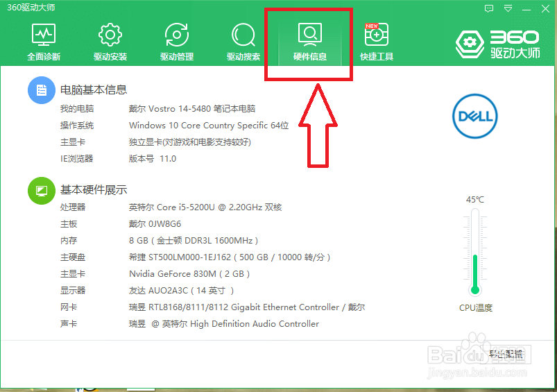557x392 pixels.
Task: Click display value 友达 AUO2A3C
Action: (182, 291)
